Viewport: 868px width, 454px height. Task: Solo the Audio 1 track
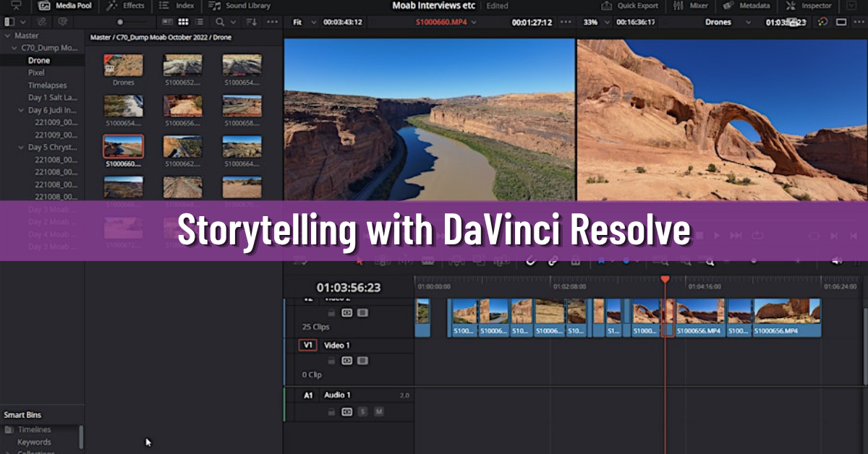pos(363,411)
